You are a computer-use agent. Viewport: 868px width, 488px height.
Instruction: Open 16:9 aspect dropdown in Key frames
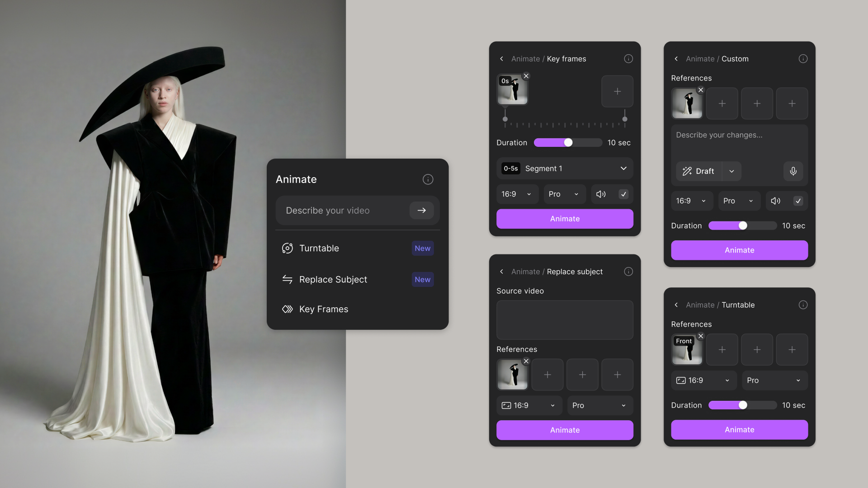click(517, 194)
